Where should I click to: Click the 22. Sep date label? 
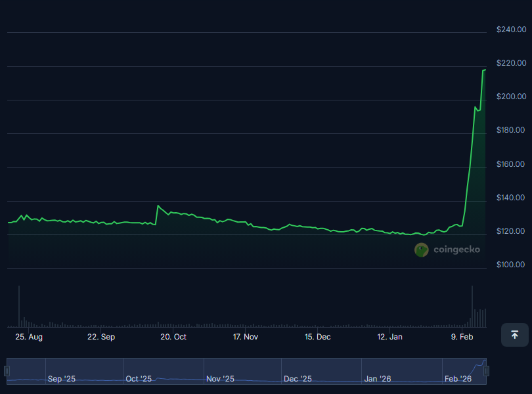(x=101, y=337)
